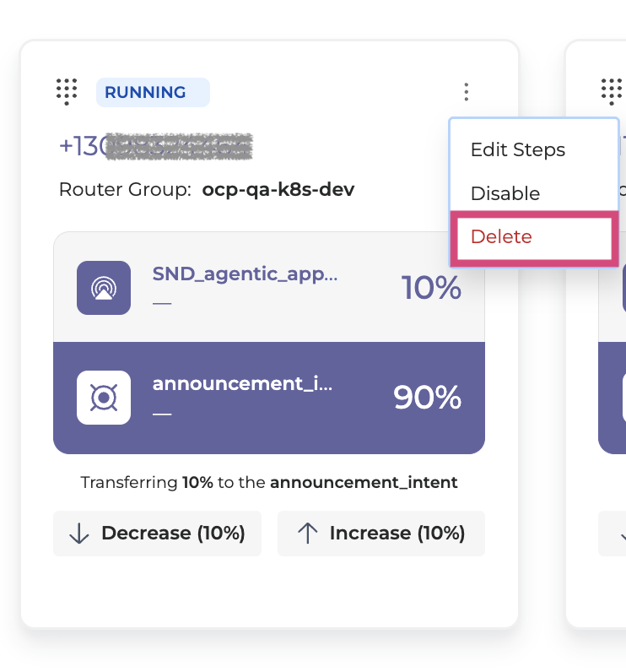This screenshot has height=672, width=626.
Task: Click the RUNNING status badge
Action: 153,92
